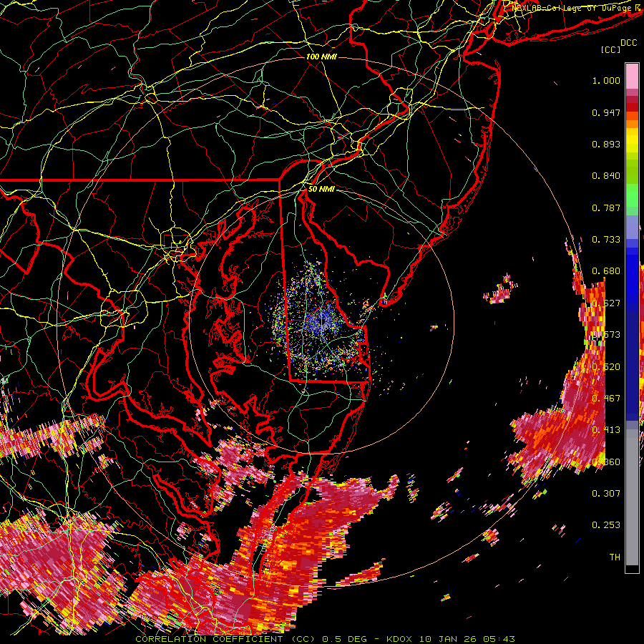Click the 0.307 value on the scale
644x644 pixels.
(606, 493)
